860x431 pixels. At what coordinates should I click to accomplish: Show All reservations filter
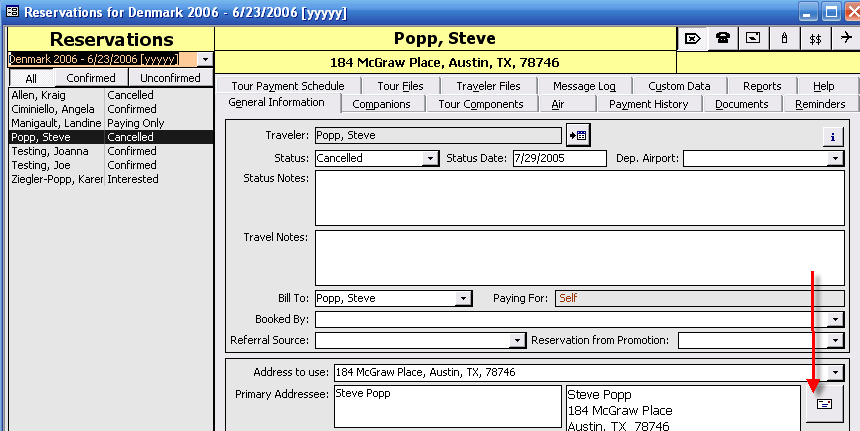pyautogui.click(x=31, y=78)
